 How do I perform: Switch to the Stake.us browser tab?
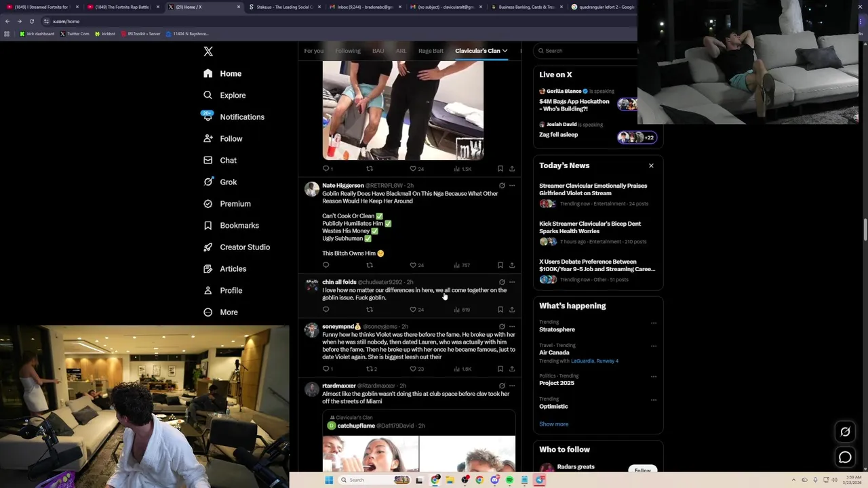pyautogui.click(x=284, y=7)
